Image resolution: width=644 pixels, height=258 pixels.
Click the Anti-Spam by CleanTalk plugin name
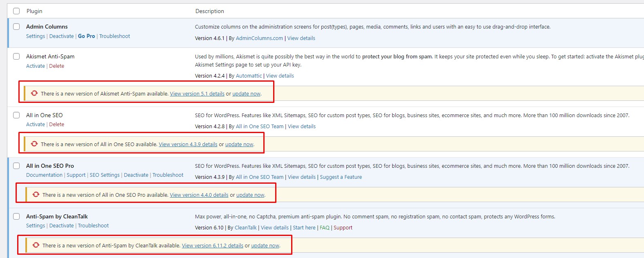pos(57,216)
